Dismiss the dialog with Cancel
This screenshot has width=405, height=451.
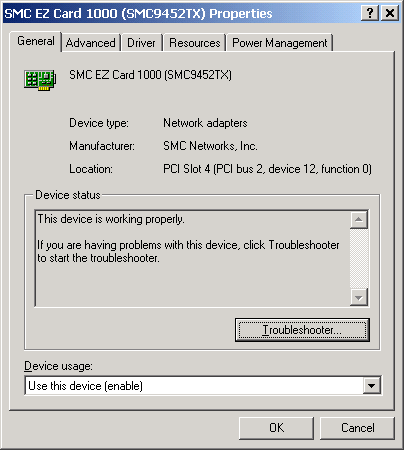click(x=357, y=428)
